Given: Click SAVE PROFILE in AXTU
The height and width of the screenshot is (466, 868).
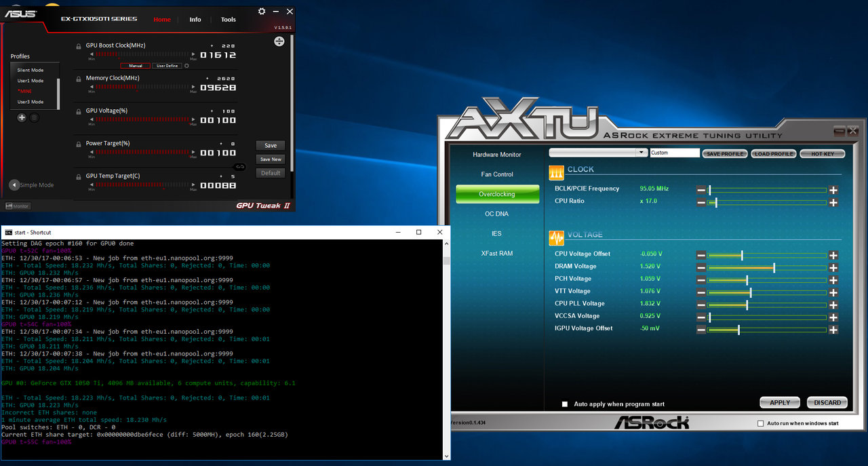Looking at the screenshot, I should coord(725,154).
